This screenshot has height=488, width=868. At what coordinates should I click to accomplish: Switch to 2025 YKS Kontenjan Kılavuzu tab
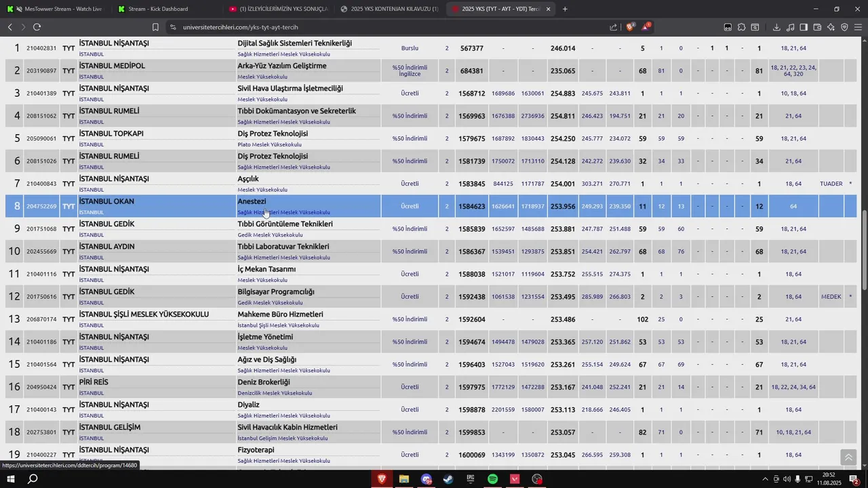click(390, 9)
